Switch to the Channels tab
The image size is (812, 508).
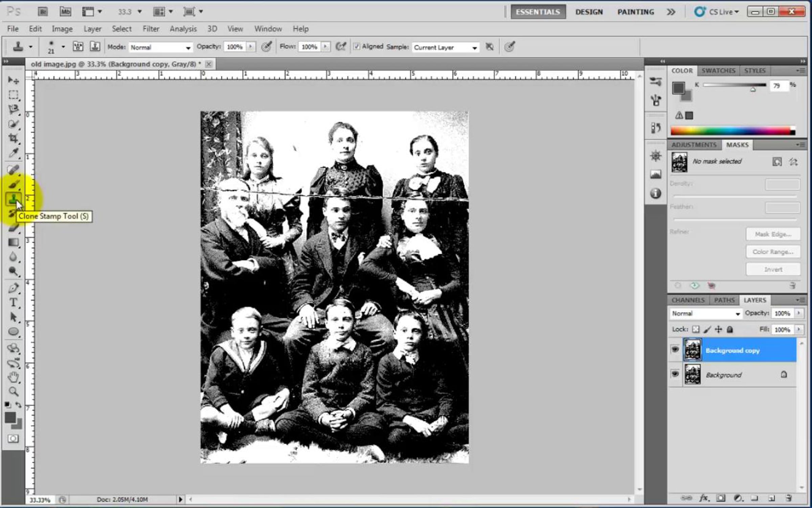point(688,300)
